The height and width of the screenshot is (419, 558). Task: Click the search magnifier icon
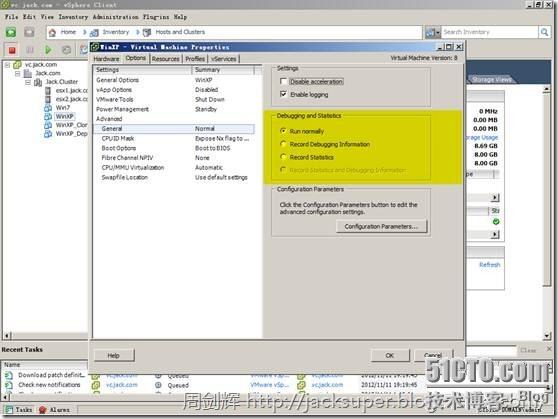point(544,32)
